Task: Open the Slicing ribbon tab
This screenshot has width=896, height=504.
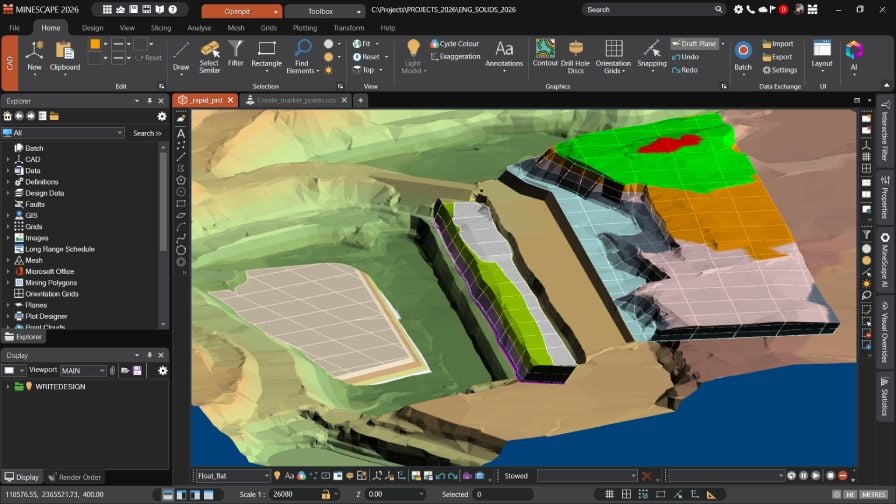Action: [x=161, y=27]
